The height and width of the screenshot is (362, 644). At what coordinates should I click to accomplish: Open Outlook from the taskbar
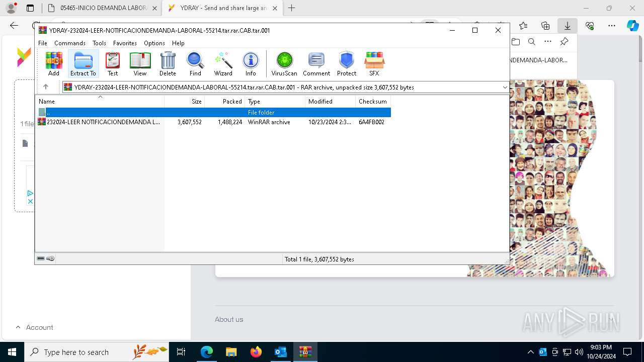pyautogui.click(x=280, y=352)
